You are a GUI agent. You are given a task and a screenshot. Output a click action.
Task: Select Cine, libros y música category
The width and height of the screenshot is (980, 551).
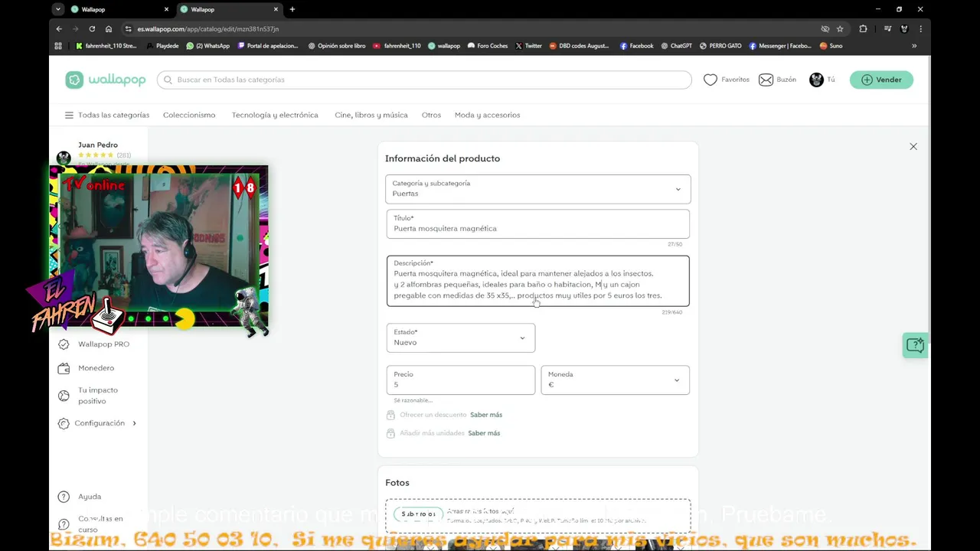[x=371, y=115]
